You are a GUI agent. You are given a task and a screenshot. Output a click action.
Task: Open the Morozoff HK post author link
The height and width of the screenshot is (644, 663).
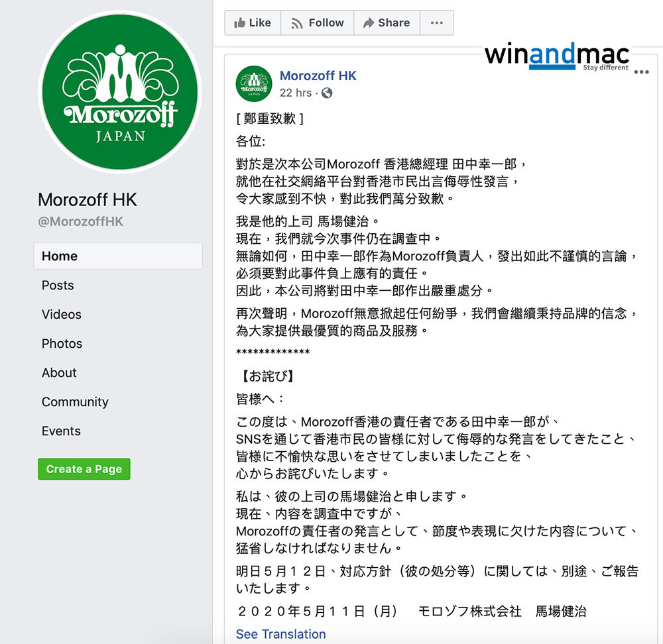point(318,76)
